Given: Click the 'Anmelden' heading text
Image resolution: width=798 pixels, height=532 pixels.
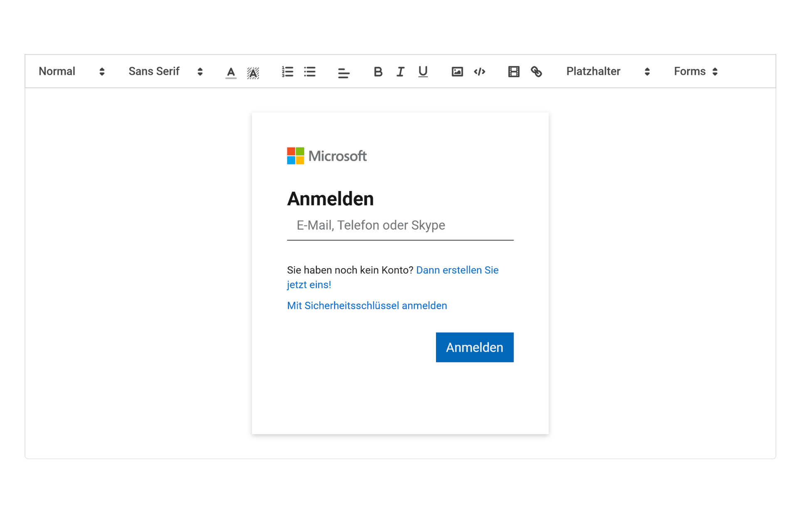Looking at the screenshot, I should (330, 199).
